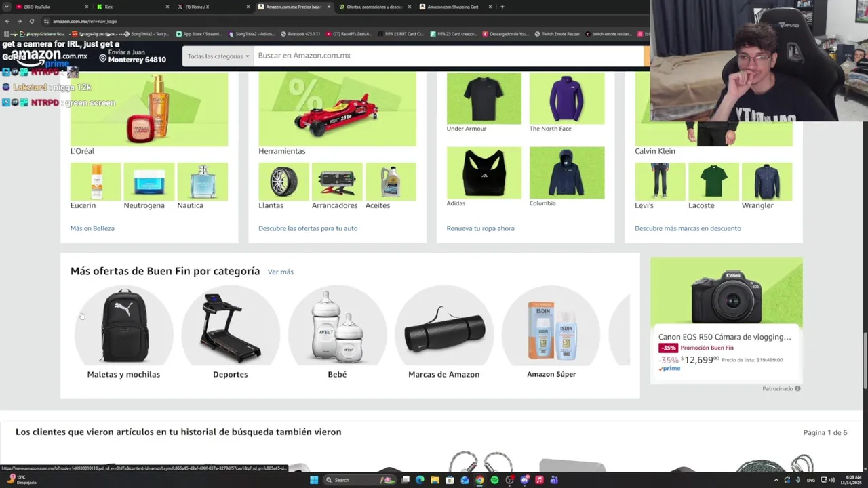Click Ver más next to Buen Fin categories
This screenshot has width=868, height=488.
click(x=281, y=272)
